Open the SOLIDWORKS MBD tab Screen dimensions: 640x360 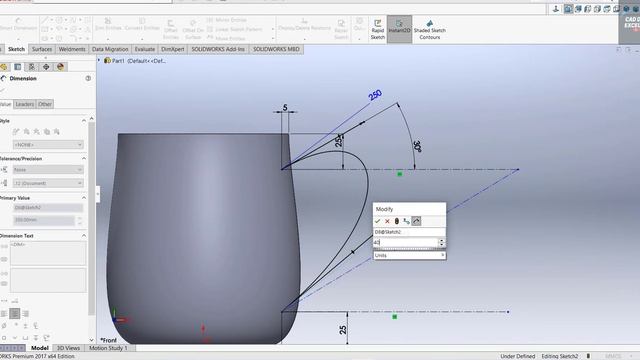click(x=276, y=49)
